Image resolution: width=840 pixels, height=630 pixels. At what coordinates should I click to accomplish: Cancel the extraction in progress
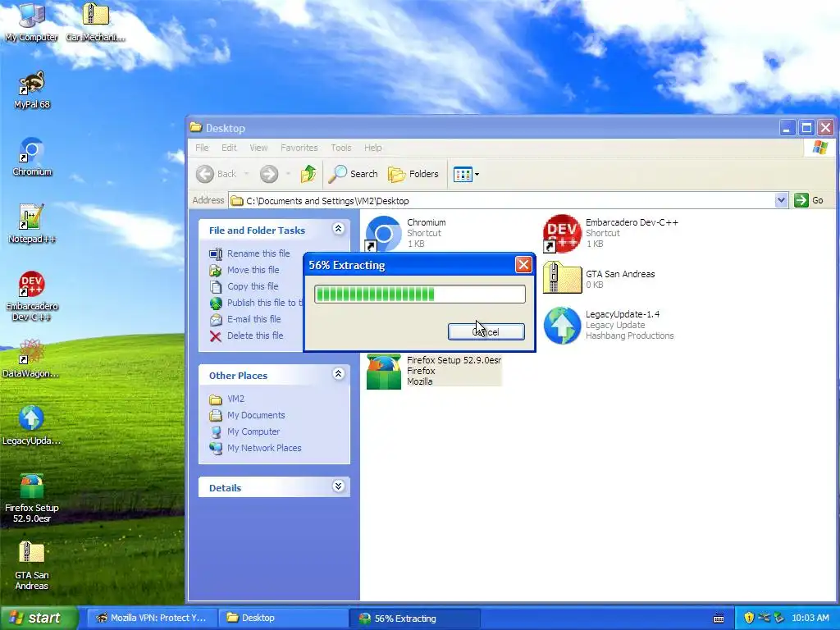click(x=486, y=331)
